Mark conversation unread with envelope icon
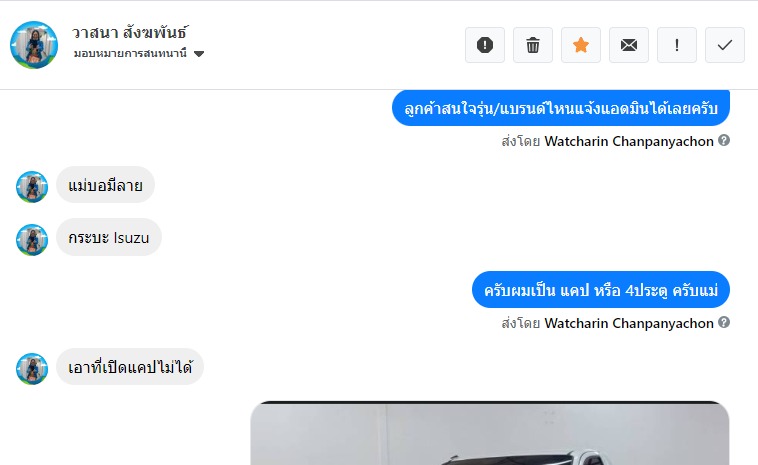The width and height of the screenshot is (758, 465). pyautogui.click(x=628, y=45)
